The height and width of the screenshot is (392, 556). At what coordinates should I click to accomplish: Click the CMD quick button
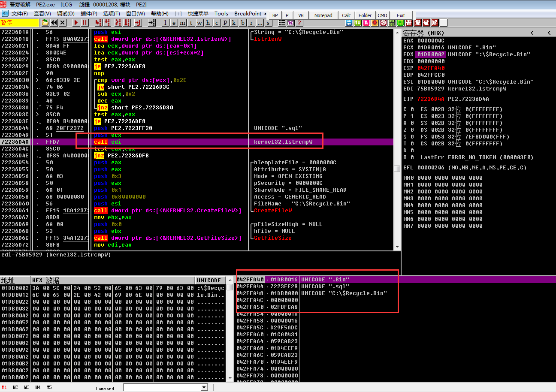coord(382,15)
